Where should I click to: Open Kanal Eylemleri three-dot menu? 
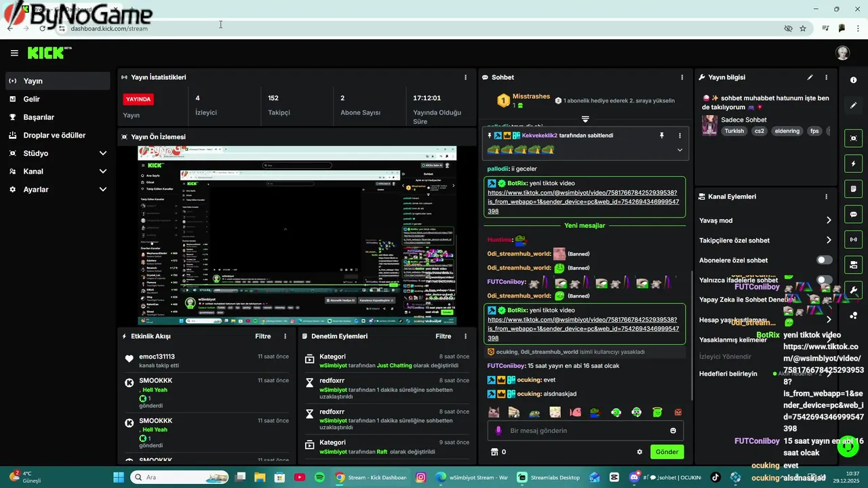826,197
